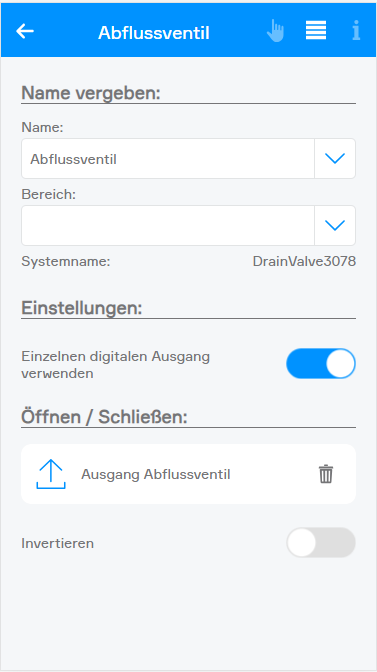Expand the Bereich dropdown chevron
Viewport: 377px width, 672px height.
(x=335, y=225)
